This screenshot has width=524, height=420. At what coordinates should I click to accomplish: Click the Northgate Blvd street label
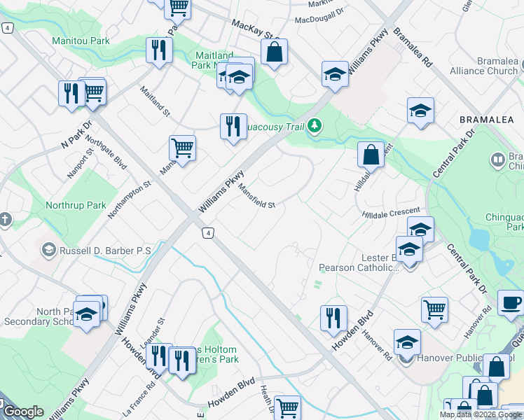[x=106, y=152]
